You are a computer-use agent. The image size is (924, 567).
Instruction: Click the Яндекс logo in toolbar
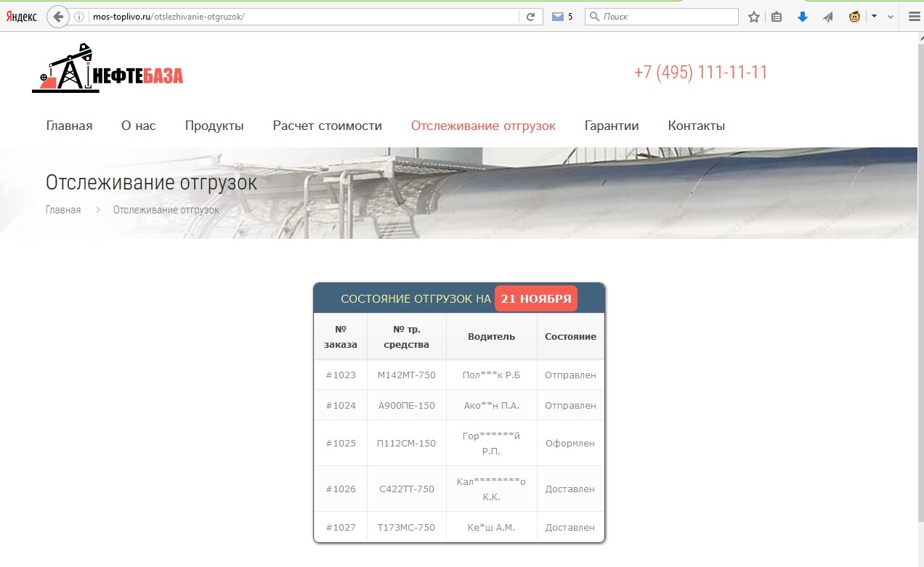tap(21, 17)
